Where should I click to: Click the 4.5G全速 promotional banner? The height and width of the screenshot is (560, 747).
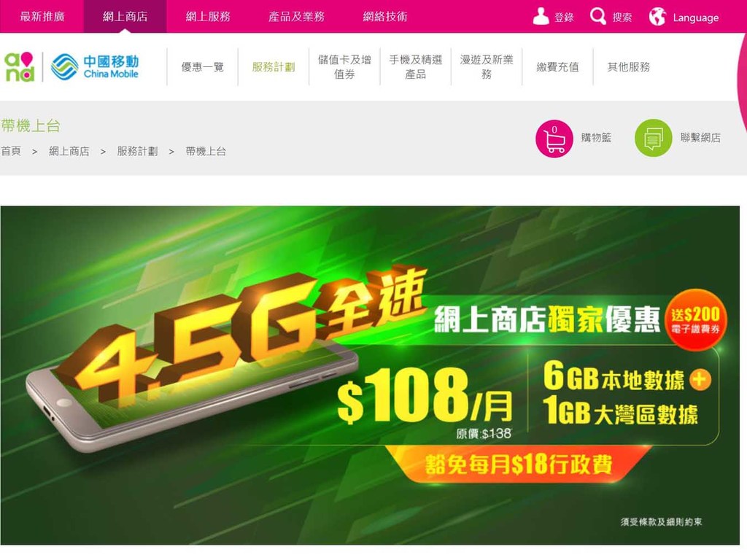(370, 376)
